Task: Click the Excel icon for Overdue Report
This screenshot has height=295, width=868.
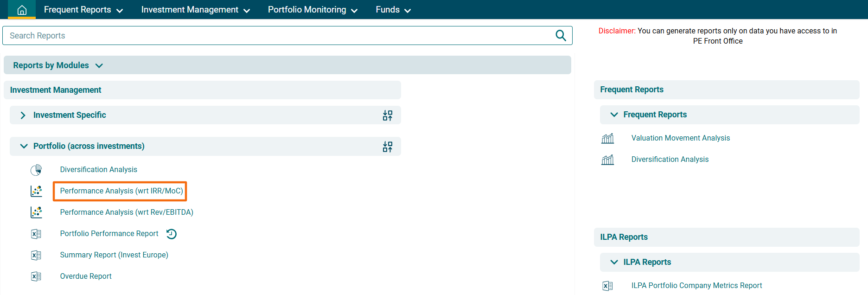Action: tap(36, 276)
